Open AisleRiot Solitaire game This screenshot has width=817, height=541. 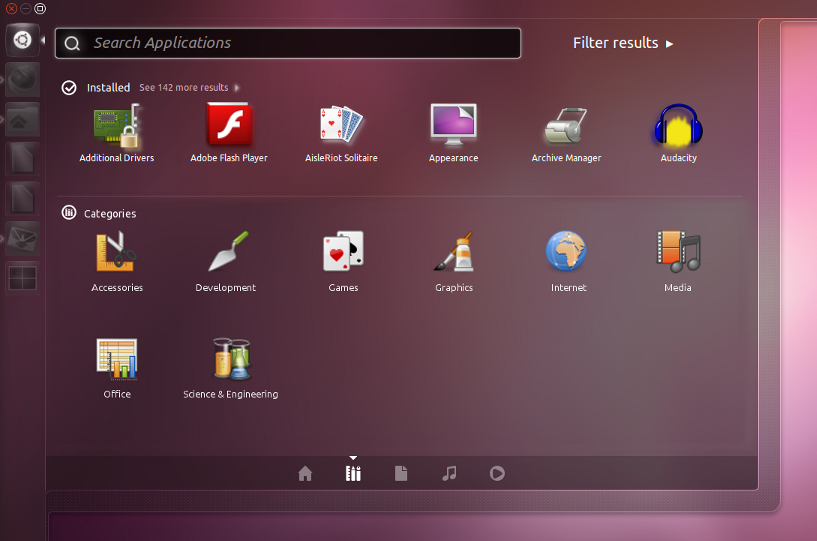click(341, 128)
